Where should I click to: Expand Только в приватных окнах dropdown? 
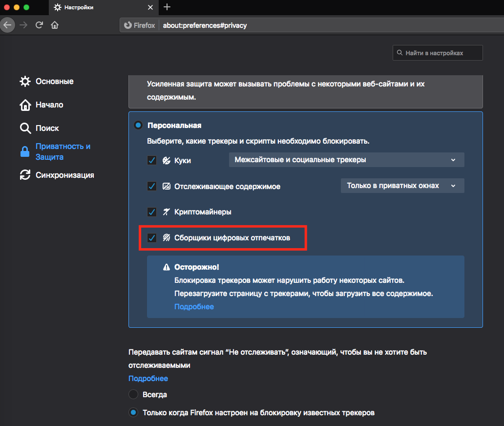(x=402, y=186)
